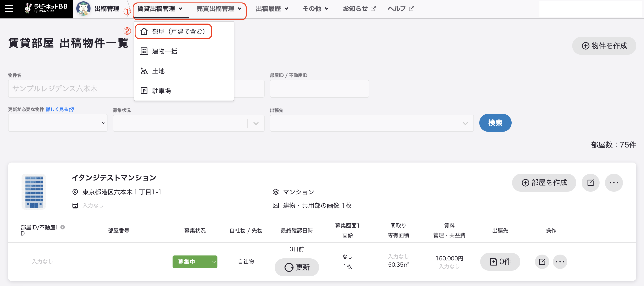Open building more options (…) button
644x286 pixels.
click(614, 183)
